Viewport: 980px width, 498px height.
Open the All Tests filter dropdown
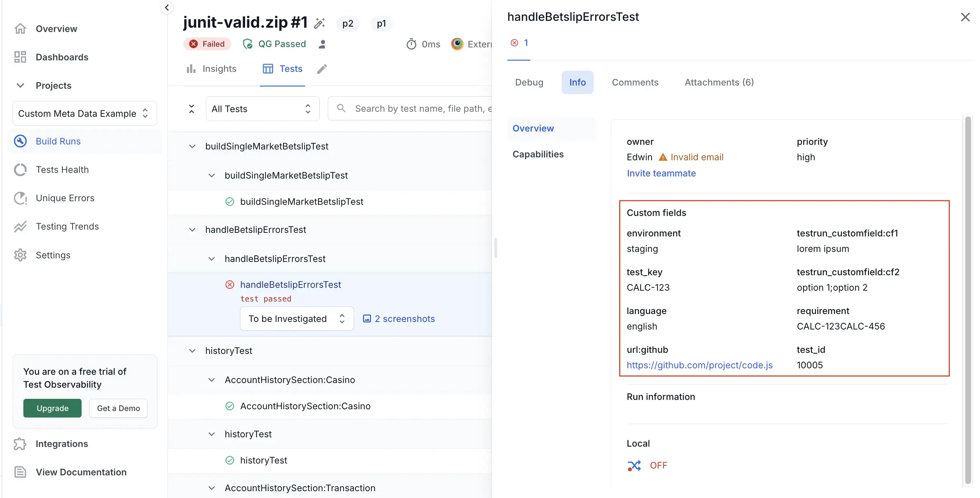(x=262, y=109)
